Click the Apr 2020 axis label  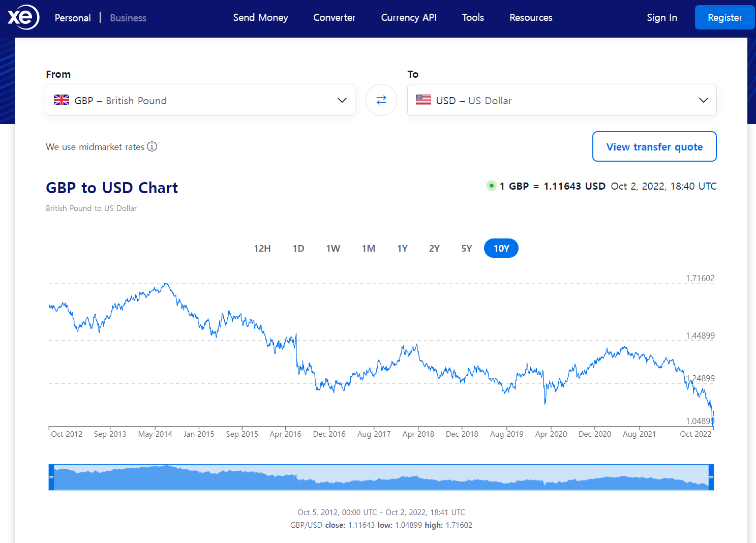point(551,434)
